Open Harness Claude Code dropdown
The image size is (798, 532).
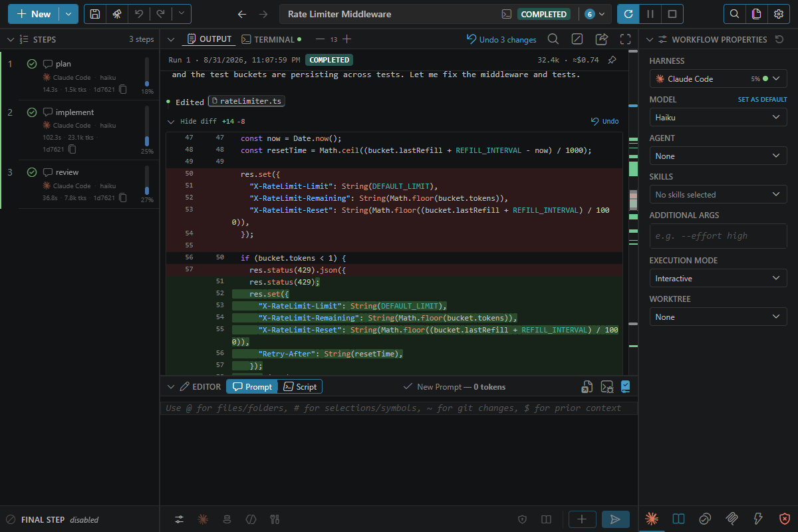718,78
